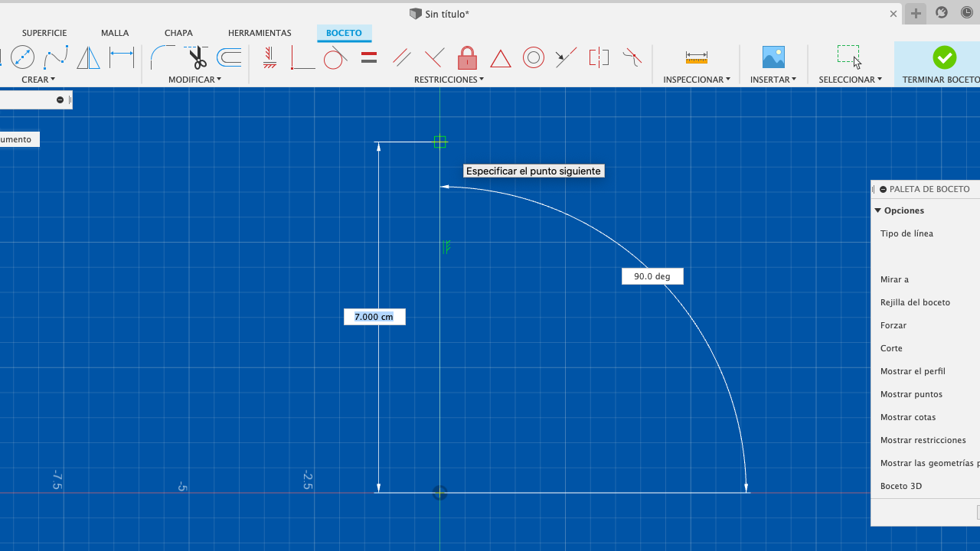This screenshot has width=980, height=551.
Task: Switch to the SUPERFICIE tab
Action: pos(44,33)
